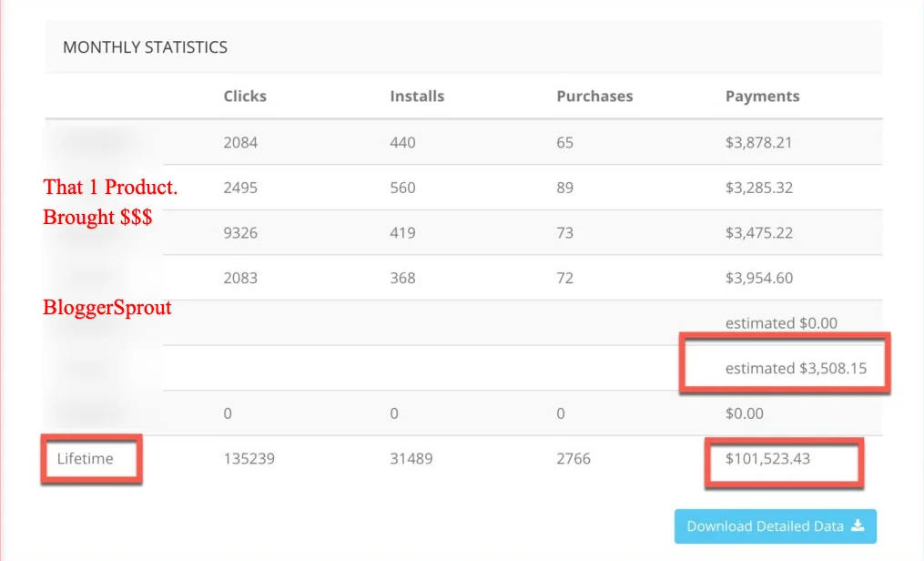The height and width of the screenshot is (561, 924).
Task: Click the lifetime payment total $101,523.43
Action: click(767, 459)
